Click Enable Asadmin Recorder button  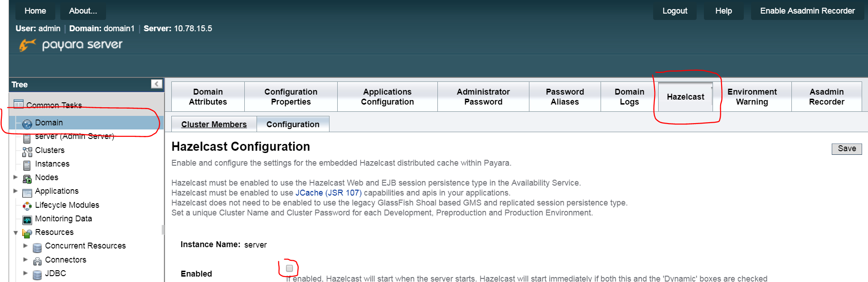[807, 11]
